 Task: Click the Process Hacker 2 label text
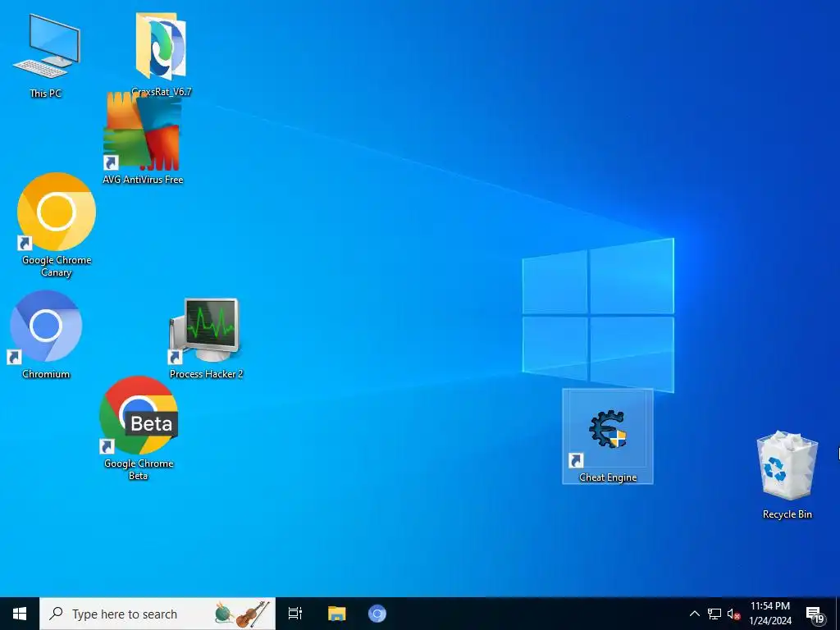tap(206, 374)
